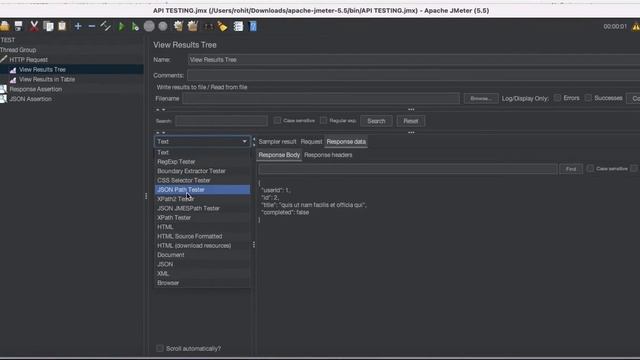This screenshot has height=360, width=640.
Task: Start the test with no pauses
Action: click(x=135, y=27)
